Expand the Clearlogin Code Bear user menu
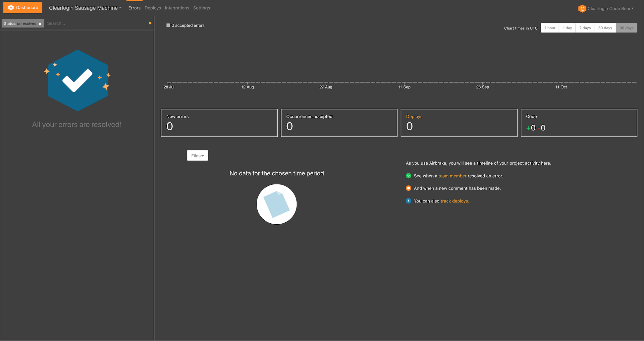This screenshot has height=341, width=644. (610, 9)
